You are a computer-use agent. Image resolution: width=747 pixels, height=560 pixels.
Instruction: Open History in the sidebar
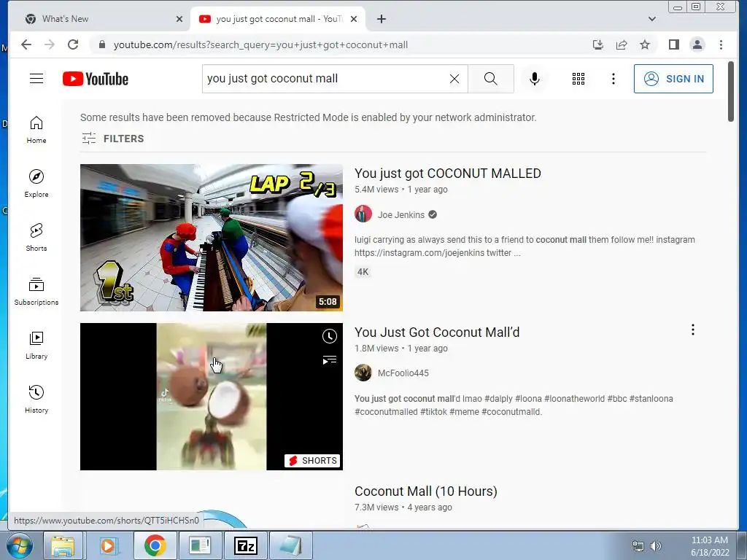(36, 399)
